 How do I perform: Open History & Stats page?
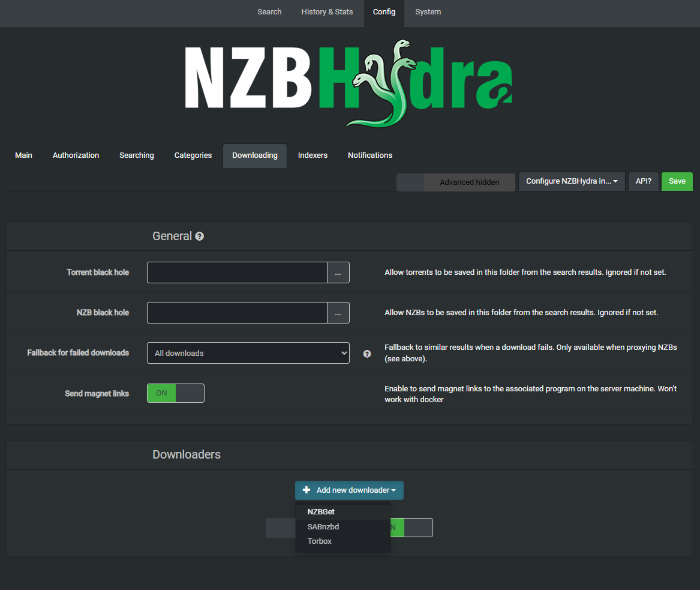pos(327,12)
